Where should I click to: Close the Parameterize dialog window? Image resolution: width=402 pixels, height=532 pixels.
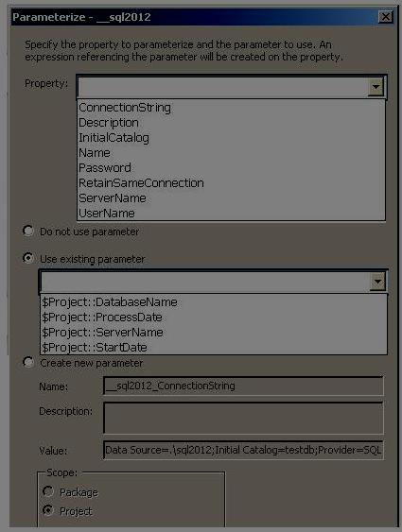385,17
